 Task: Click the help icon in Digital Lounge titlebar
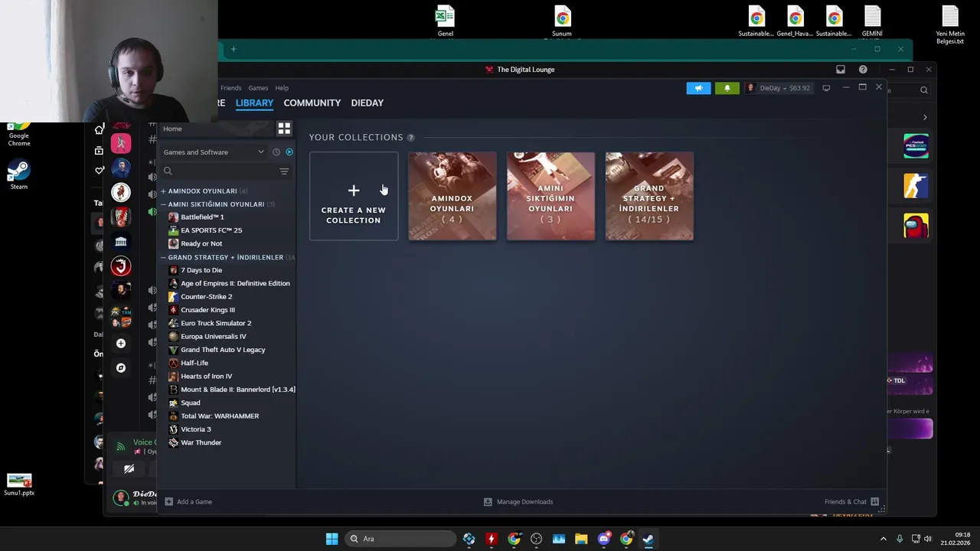(863, 70)
